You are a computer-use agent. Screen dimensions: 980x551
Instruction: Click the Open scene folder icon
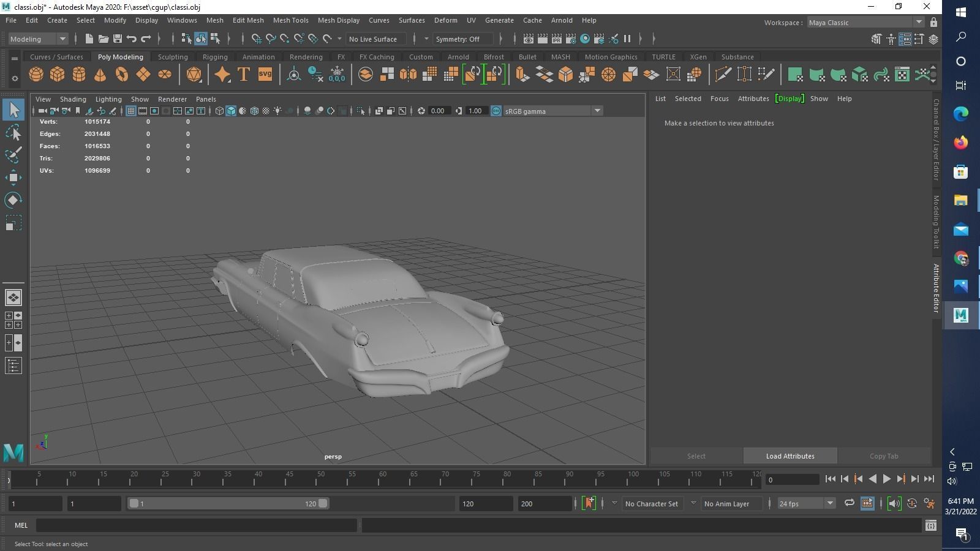coord(104,39)
